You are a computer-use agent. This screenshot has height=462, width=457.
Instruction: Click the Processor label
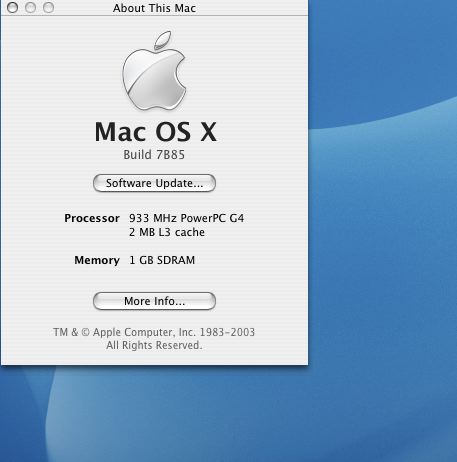92,218
